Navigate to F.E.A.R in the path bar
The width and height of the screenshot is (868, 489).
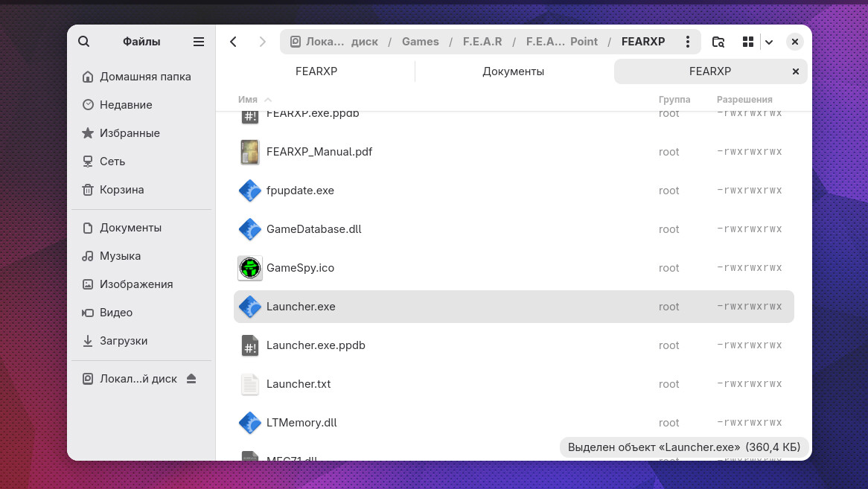pyautogui.click(x=482, y=42)
